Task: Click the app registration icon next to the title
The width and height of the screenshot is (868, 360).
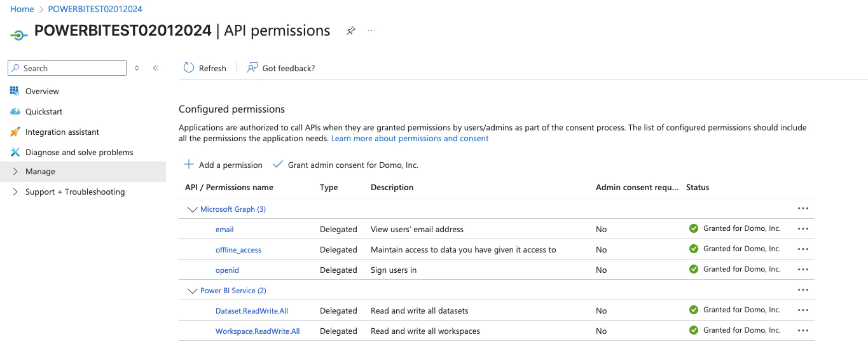Action: [x=18, y=35]
